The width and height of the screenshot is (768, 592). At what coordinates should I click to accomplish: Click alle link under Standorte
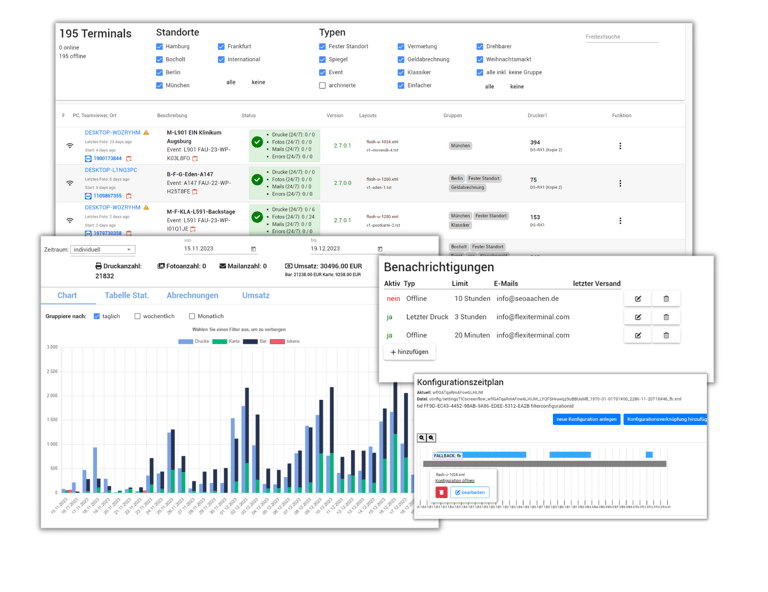coord(231,82)
